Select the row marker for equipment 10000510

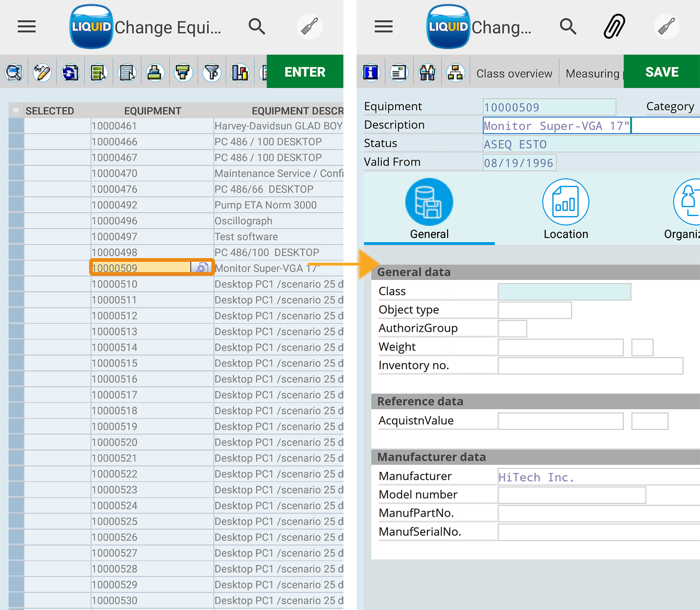tap(16, 284)
